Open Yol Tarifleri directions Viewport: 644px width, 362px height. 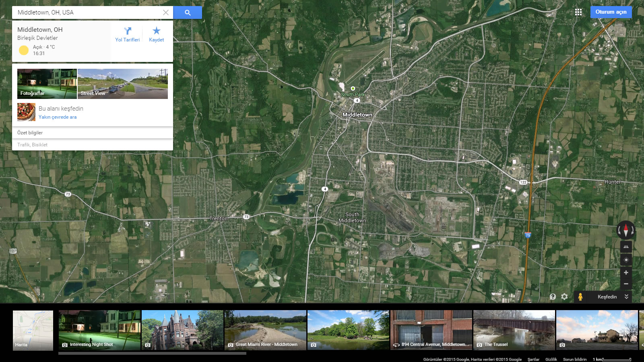127,34
